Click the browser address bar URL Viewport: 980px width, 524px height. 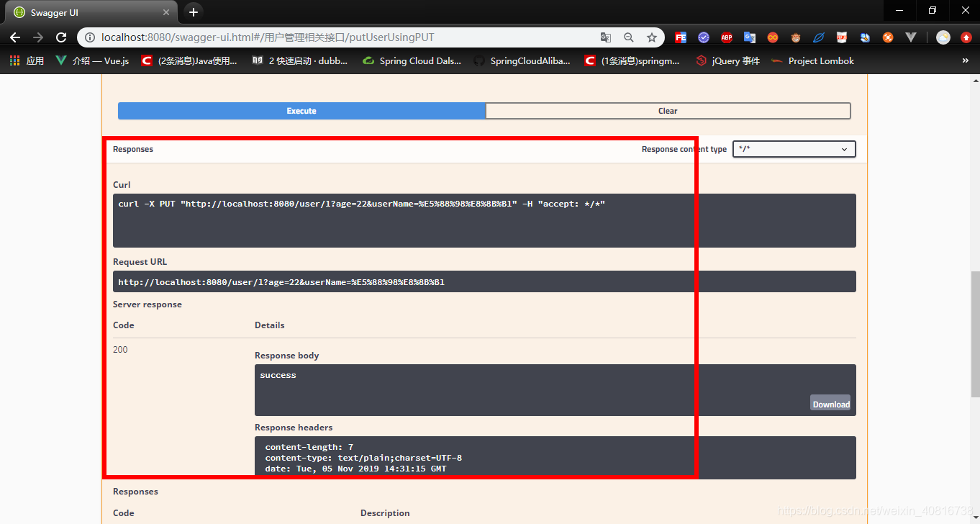(x=268, y=37)
